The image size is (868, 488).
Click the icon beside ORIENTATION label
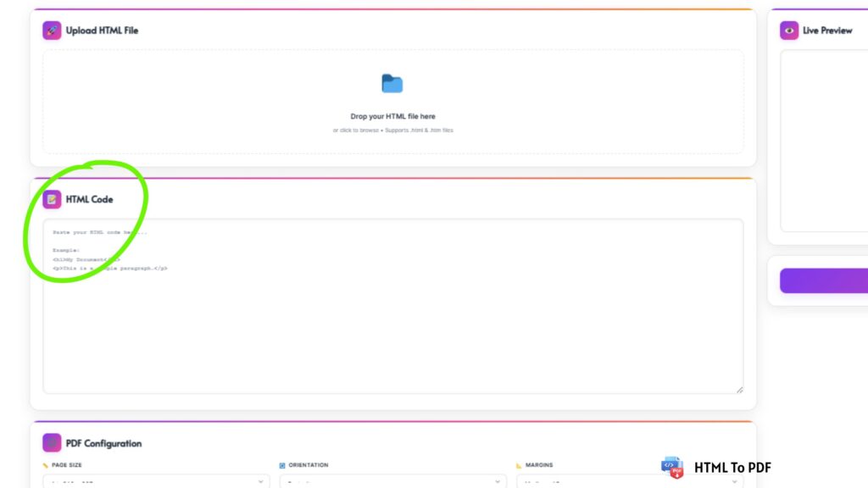point(283,465)
